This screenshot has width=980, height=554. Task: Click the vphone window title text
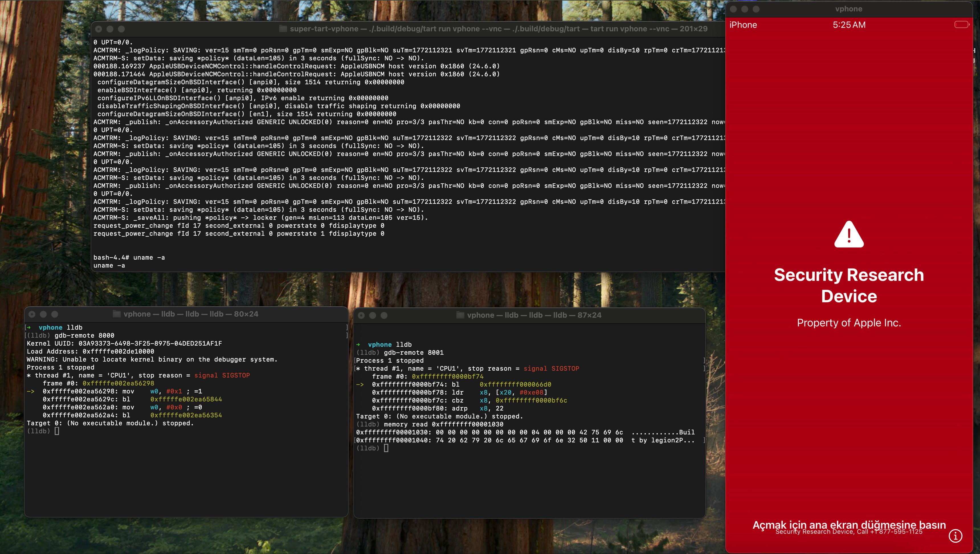(x=849, y=9)
